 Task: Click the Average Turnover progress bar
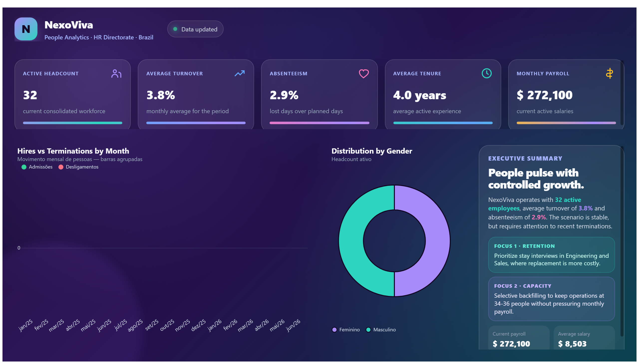196,123
